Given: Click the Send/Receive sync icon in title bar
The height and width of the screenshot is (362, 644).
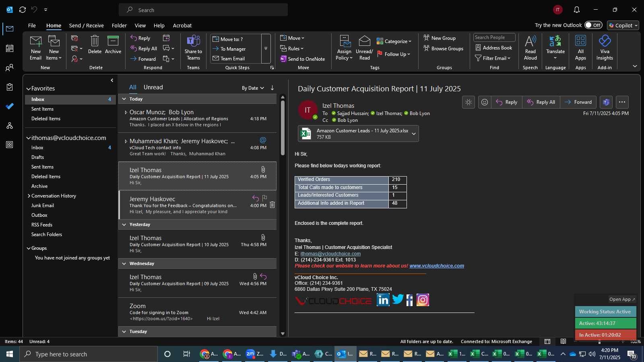Looking at the screenshot, I should point(23,10).
